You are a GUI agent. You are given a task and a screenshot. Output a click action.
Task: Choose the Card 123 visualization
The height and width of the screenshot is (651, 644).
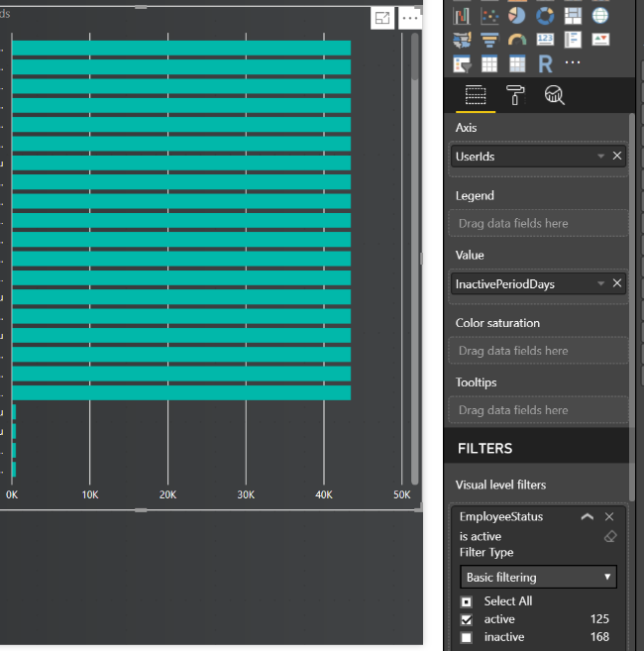[545, 40]
